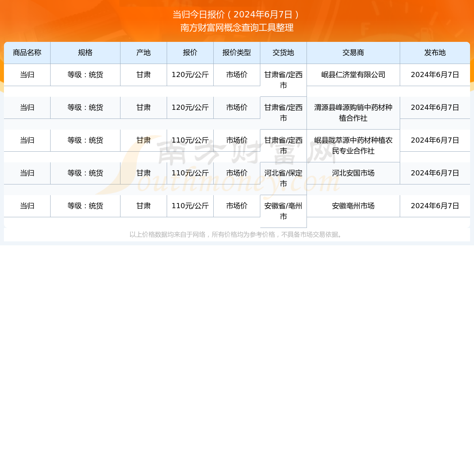
Task: Click the trader 岷县陇萃源中药材种植农民专业合作社
Action: coord(353,145)
